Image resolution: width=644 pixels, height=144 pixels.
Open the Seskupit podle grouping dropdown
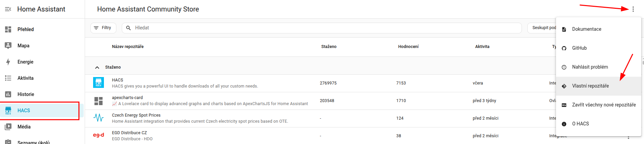(x=542, y=28)
